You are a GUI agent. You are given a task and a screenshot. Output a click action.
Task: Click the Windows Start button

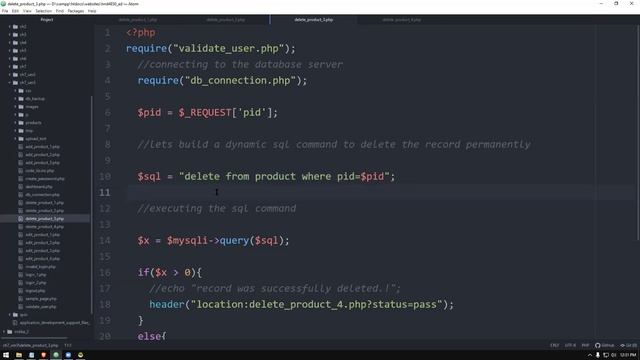pos(6,355)
